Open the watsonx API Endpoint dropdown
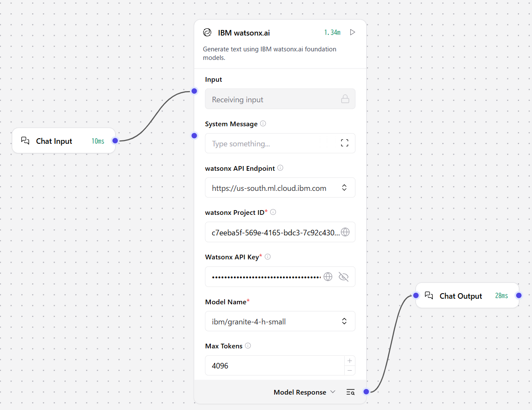 coord(280,187)
